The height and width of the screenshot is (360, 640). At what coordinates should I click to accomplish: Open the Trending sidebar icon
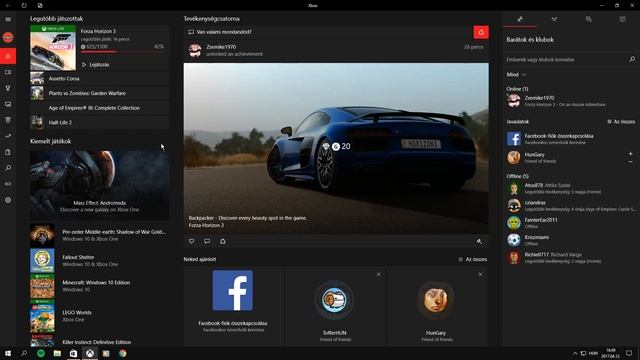click(x=8, y=136)
